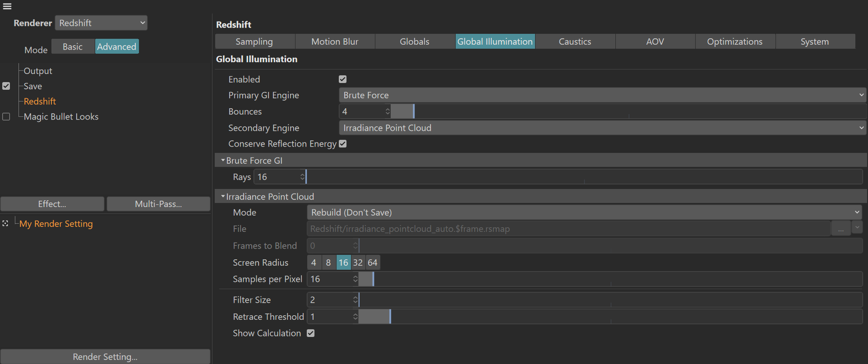The image size is (868, 364).
Task: Click the Samples per Pixel slider
Action: pos(610,279)
